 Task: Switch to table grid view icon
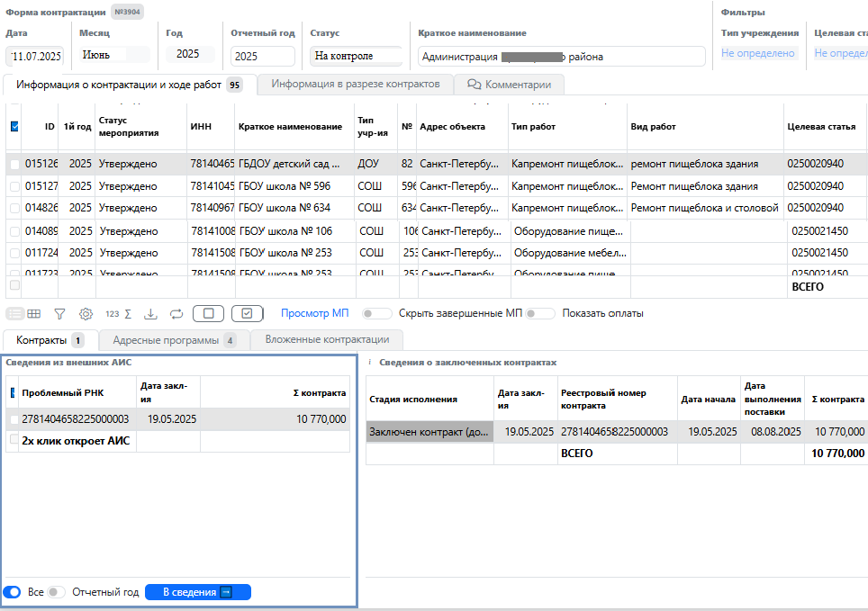click(34, 314)
